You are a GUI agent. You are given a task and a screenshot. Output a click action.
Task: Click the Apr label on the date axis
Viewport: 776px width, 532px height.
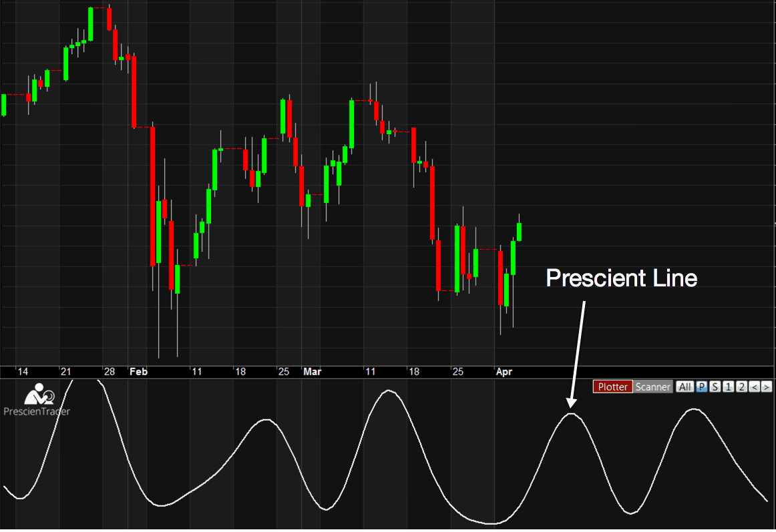[505, 372]
